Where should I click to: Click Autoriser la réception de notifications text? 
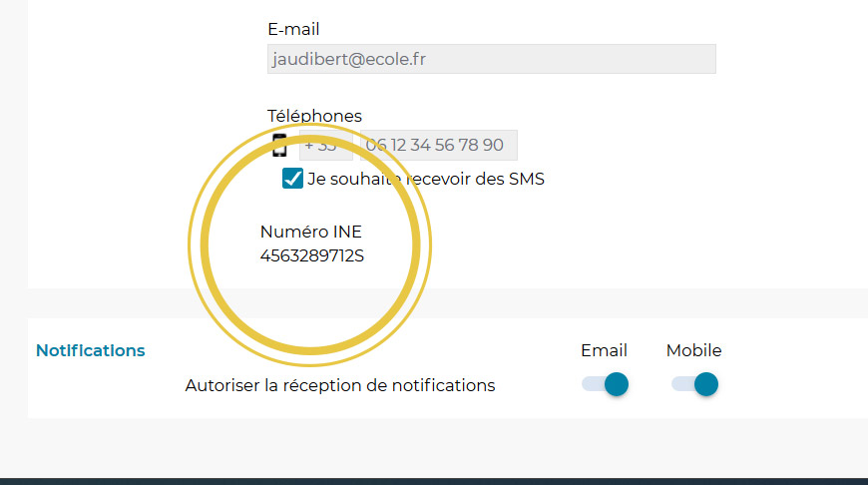340,385
